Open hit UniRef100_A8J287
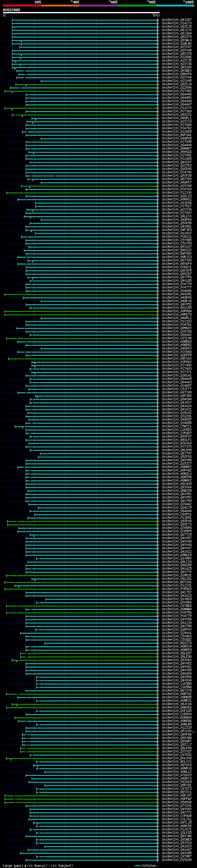The image size is (197, 868). 177,20
